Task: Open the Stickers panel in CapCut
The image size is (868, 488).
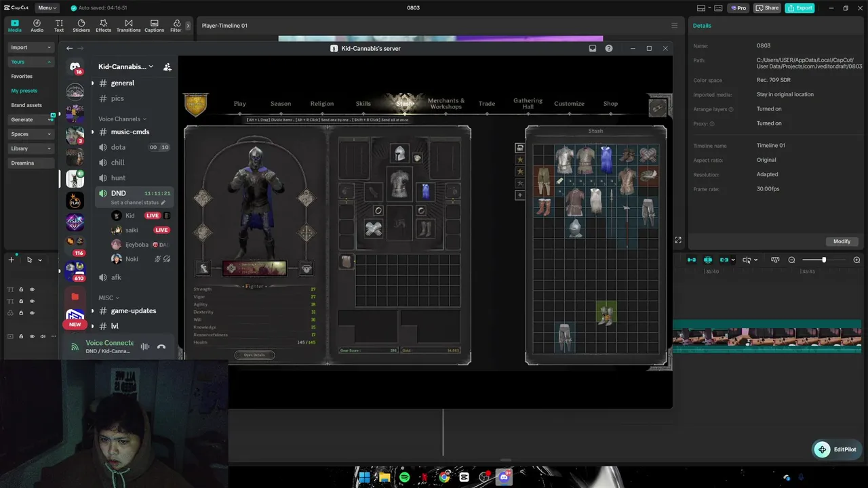Action: click(81, 26)
